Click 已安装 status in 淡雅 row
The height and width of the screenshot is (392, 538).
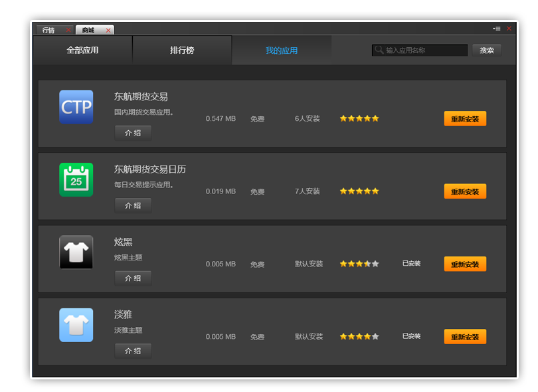[411, 336]
